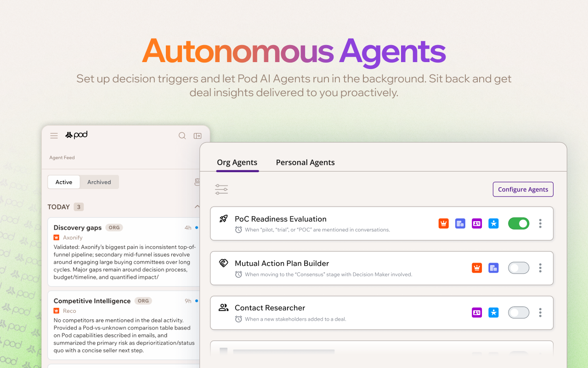This screenshot has width=588, height=368.
Task: Click the people icon for Contact Researcher
Action: click(224, 307)
